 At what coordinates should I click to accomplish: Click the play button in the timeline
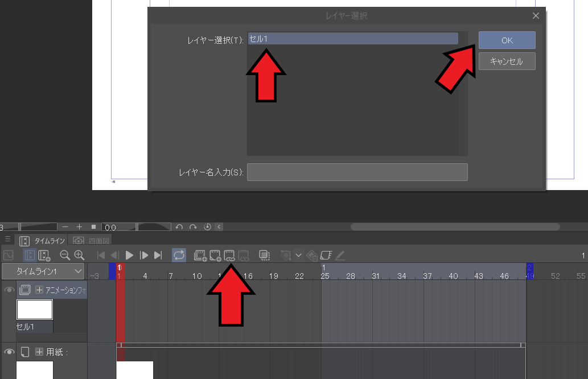click(x=129, y=256)
